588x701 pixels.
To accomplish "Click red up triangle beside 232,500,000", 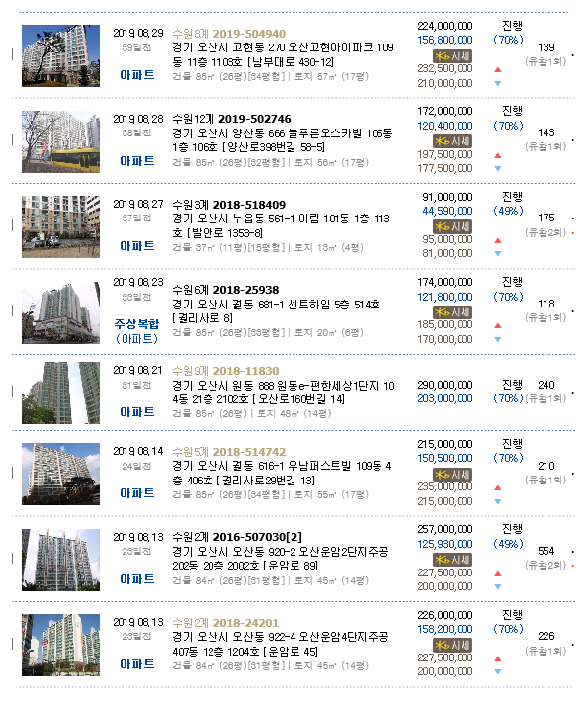I will tap(498, 70).
